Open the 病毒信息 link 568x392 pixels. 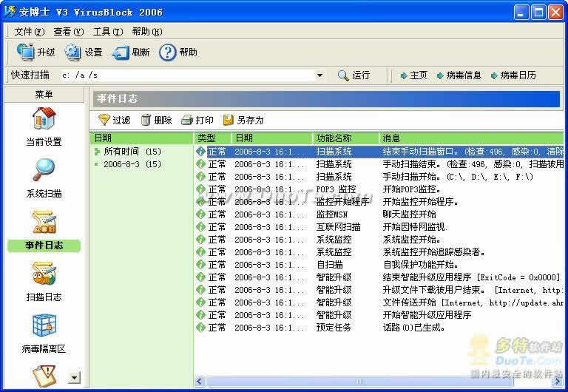459,75
